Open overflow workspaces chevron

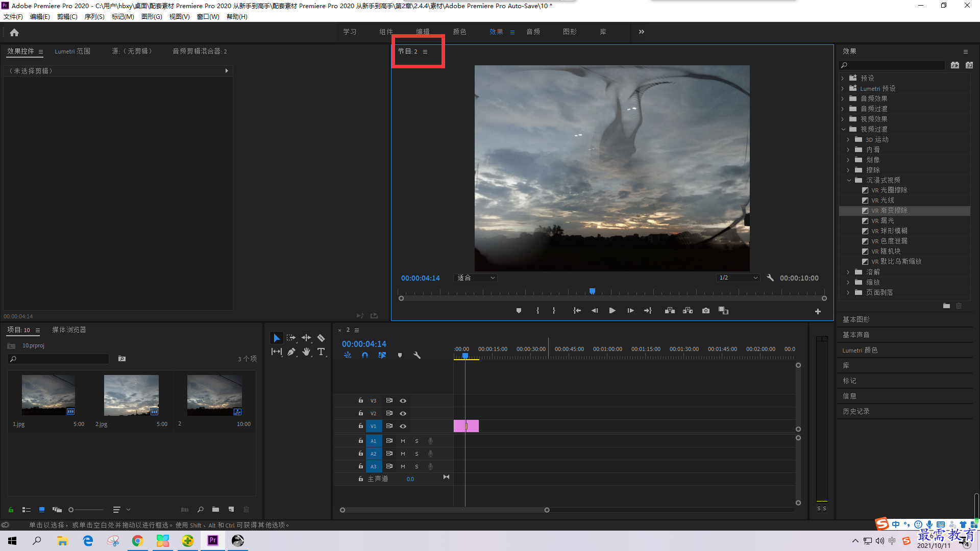[642, 32]
